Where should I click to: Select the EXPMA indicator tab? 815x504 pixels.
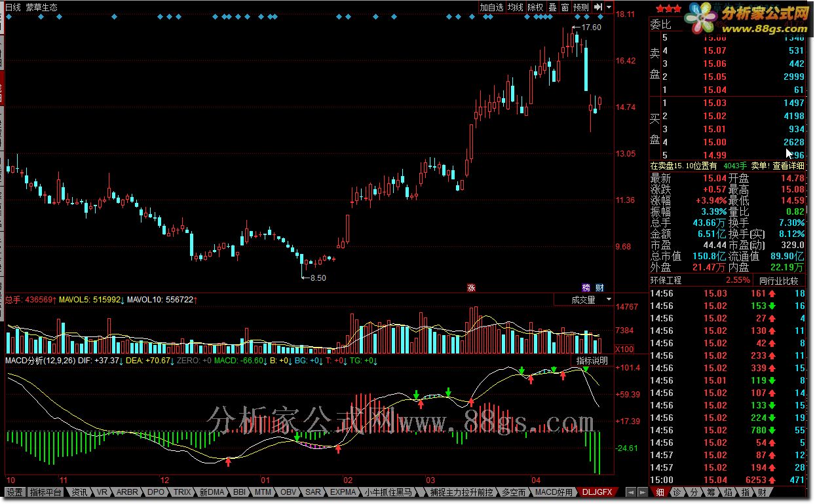coord(343,492)
